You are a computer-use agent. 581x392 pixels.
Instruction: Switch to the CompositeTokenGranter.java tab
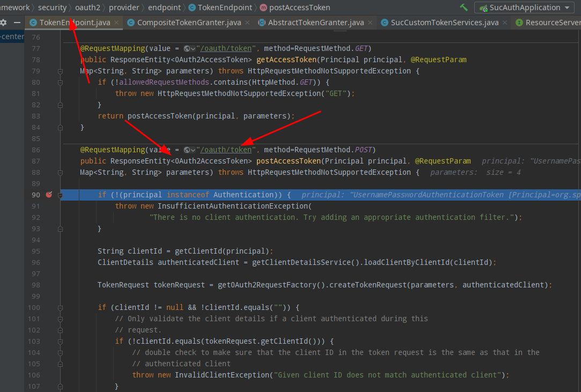189,23
